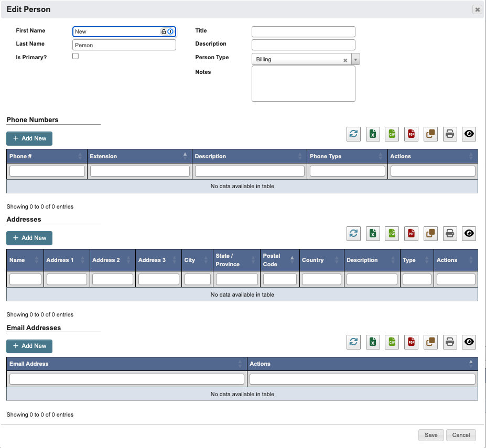Refresh the Email Addresses table

coord(353,342)
